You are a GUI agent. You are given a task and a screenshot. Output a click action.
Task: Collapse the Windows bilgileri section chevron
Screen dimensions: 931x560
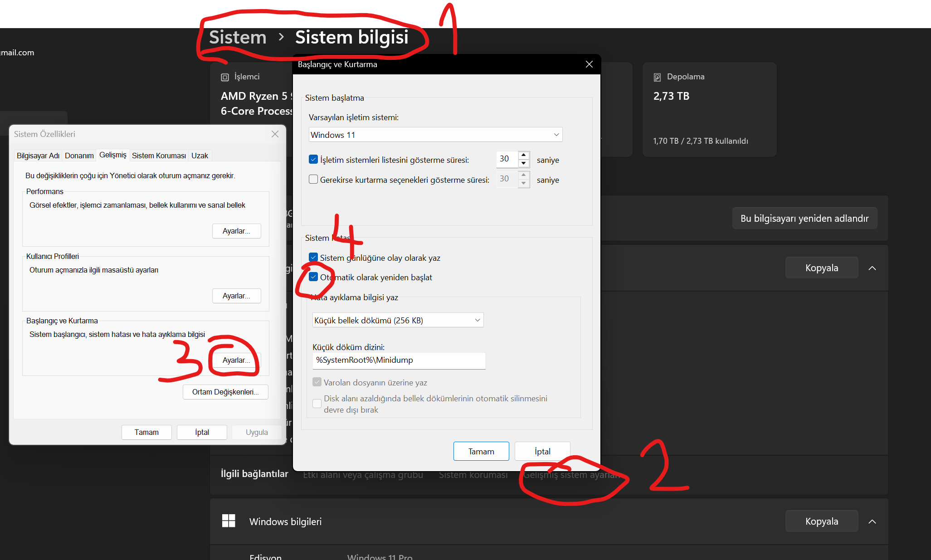point(872,521)
